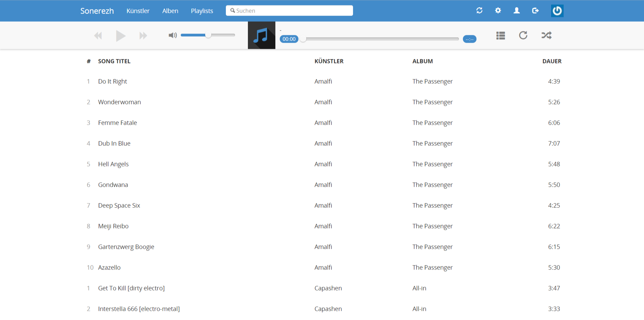Toggle shuffle mode
Screen dimensions: 644x320
[546, 35]
